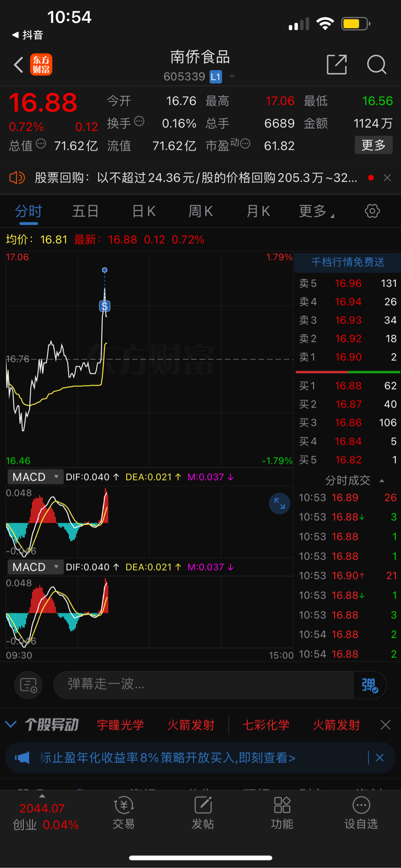
Task: Tap the buy-sell ratio bar
Action: [x=348, y=372]
